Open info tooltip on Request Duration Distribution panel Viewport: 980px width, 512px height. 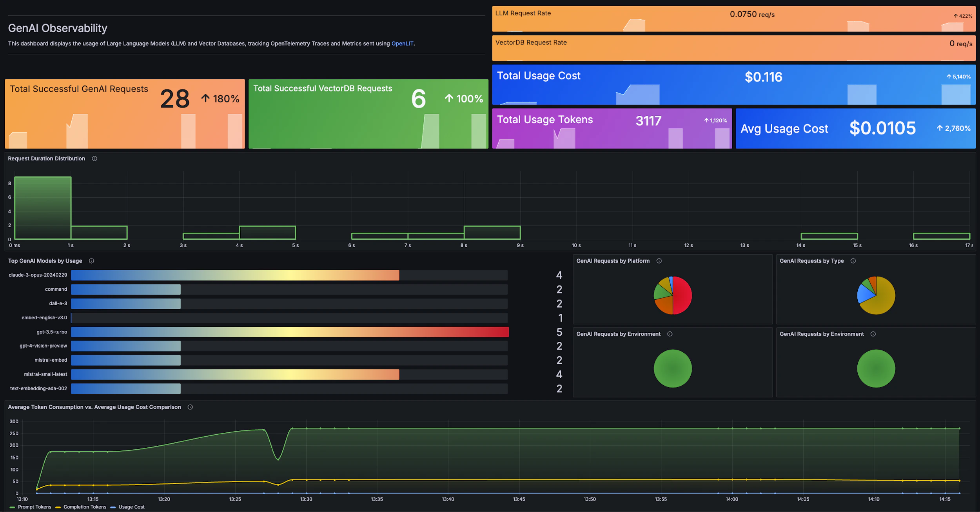(x=94, y=159)
